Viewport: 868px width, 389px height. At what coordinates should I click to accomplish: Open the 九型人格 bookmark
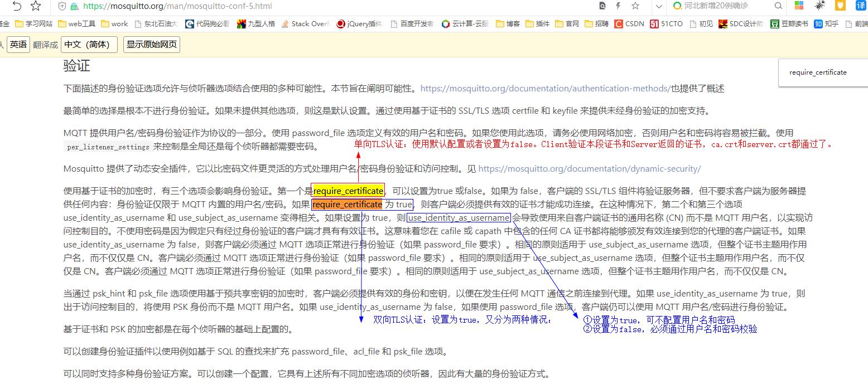tap(256, 23)
